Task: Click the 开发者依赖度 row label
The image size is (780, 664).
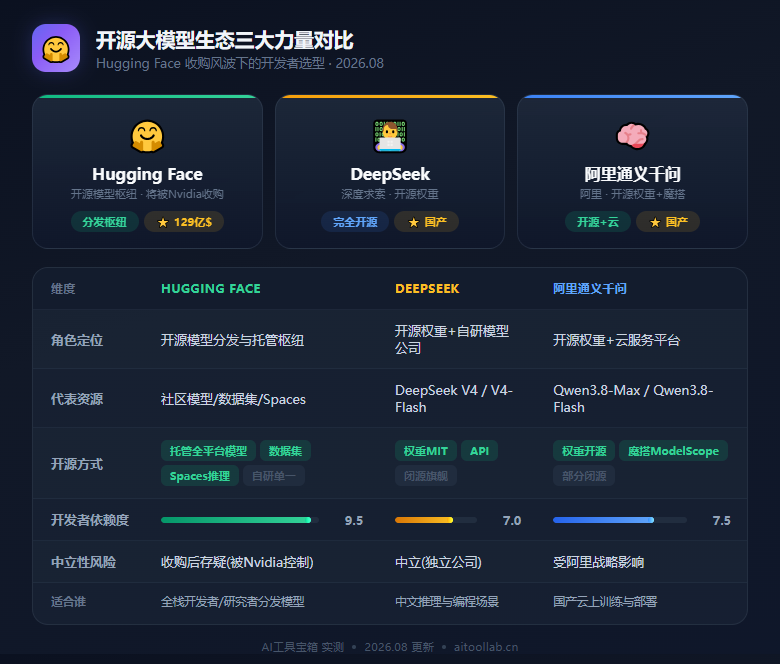Action: [x=90, y=520]
